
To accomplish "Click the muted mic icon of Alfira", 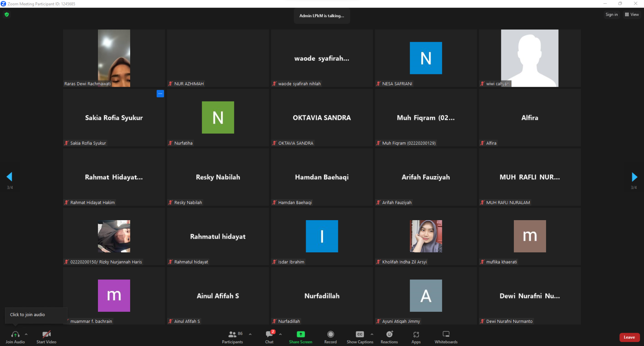I will (482, 143).
